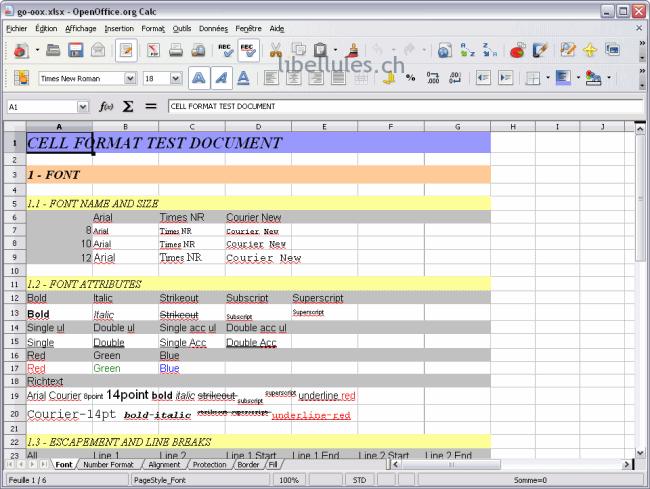Screen dimensions: 650x489
Task: Apply currency number format
Action: tap(389, 78)
